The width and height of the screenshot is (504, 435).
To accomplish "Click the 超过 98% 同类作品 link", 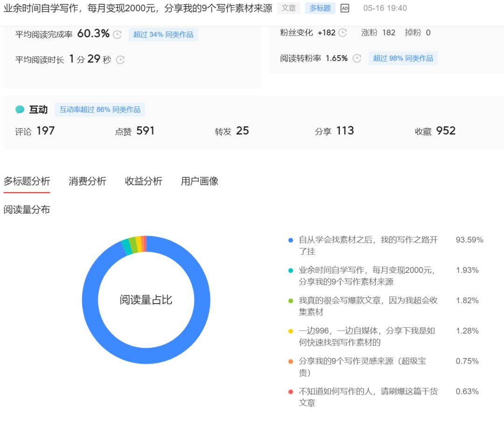I will coord(403,58).
